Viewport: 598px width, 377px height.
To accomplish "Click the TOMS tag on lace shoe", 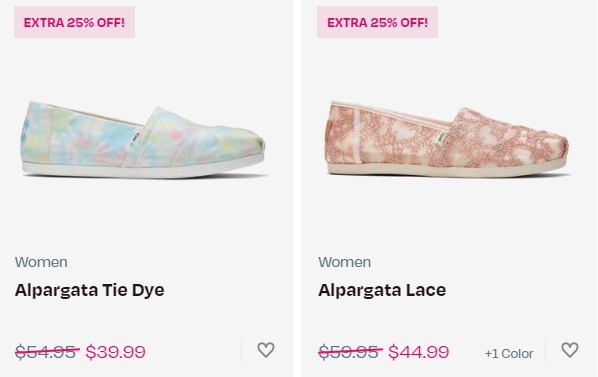I will (x=442, y=138).
